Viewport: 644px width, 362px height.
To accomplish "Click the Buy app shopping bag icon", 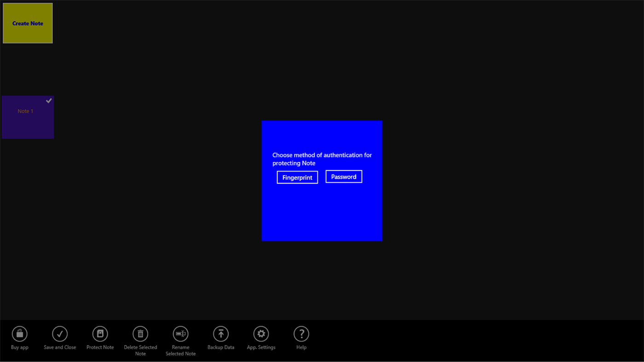I will [19, 333].
